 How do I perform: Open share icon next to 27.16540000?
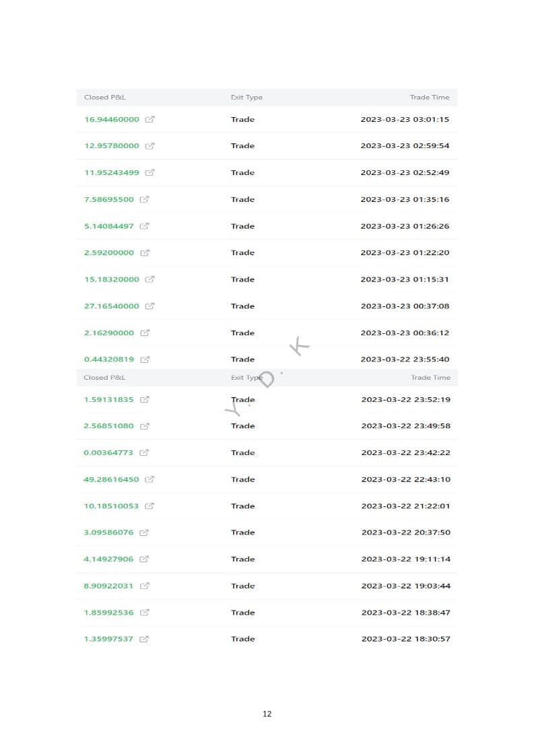tap(149, 306)
